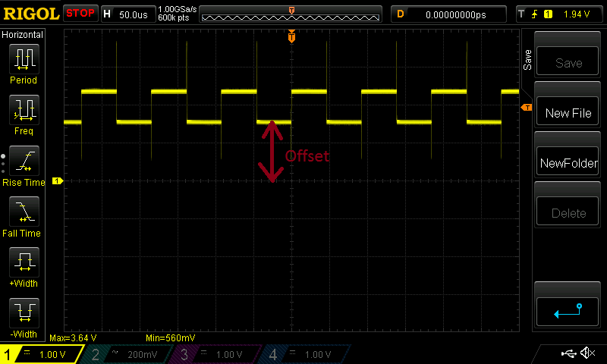Click the orange trigger level marker at the graticule's right edge
The image size is (607, 364).
click(527, 108)
